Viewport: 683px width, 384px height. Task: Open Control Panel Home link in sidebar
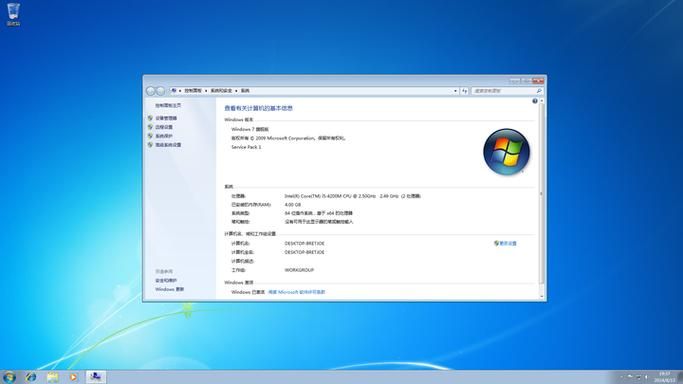click(x=168, y=105)
